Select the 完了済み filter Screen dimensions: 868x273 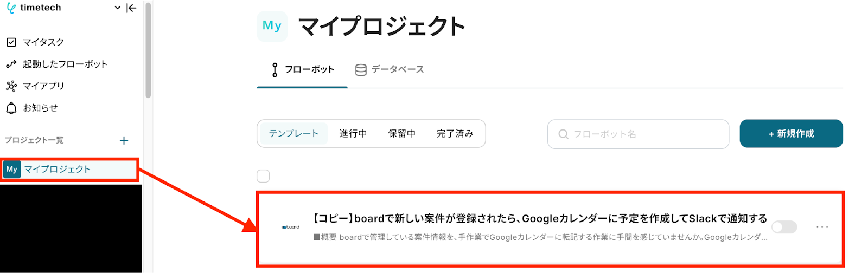455,134
